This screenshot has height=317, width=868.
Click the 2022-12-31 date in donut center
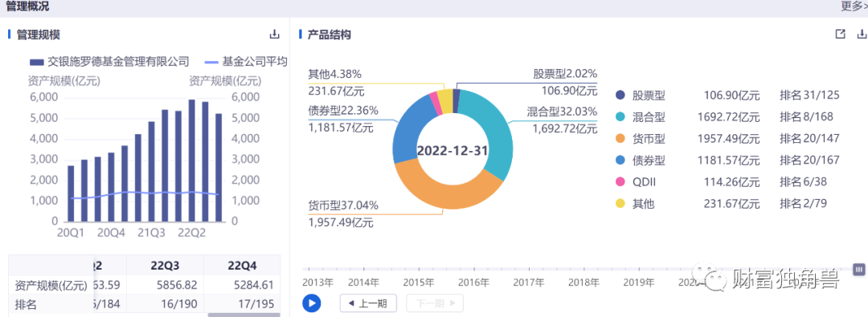[x=452, y=151]
